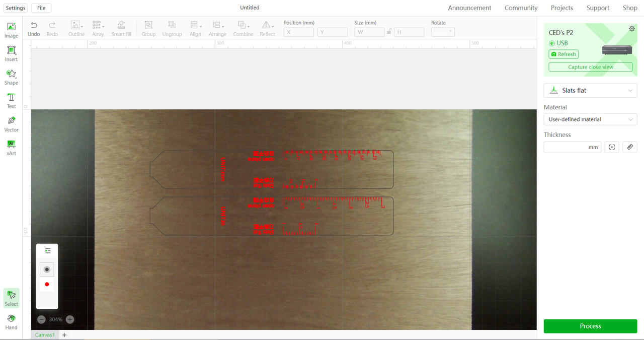Open the File menu
644x340 pixels.
pos(41,8)
